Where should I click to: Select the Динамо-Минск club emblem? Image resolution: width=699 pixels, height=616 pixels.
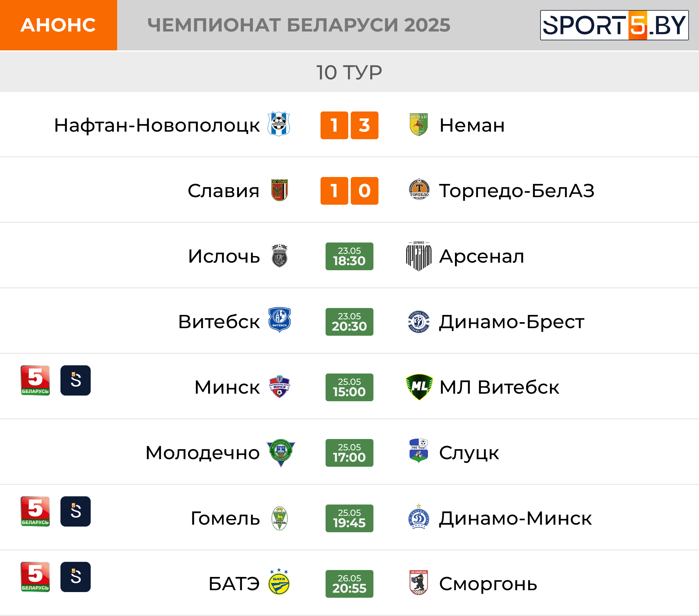point(418,516)
